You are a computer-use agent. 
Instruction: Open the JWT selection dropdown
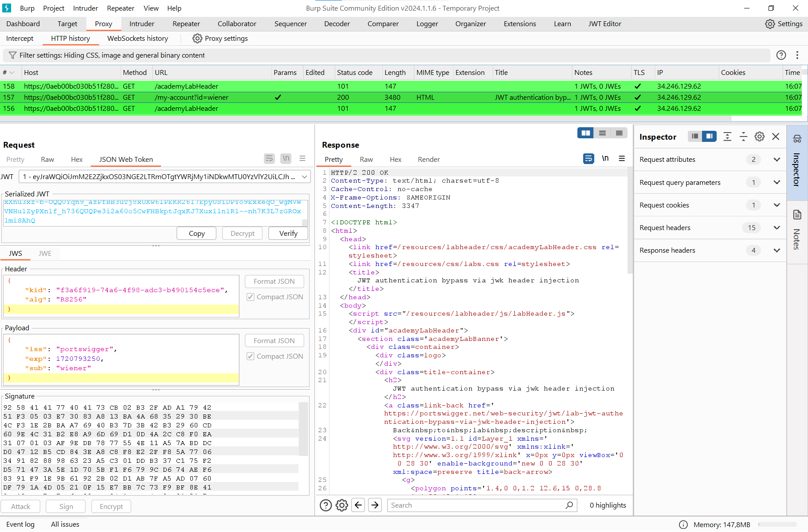pyautogui.click(x=165, y=176)
